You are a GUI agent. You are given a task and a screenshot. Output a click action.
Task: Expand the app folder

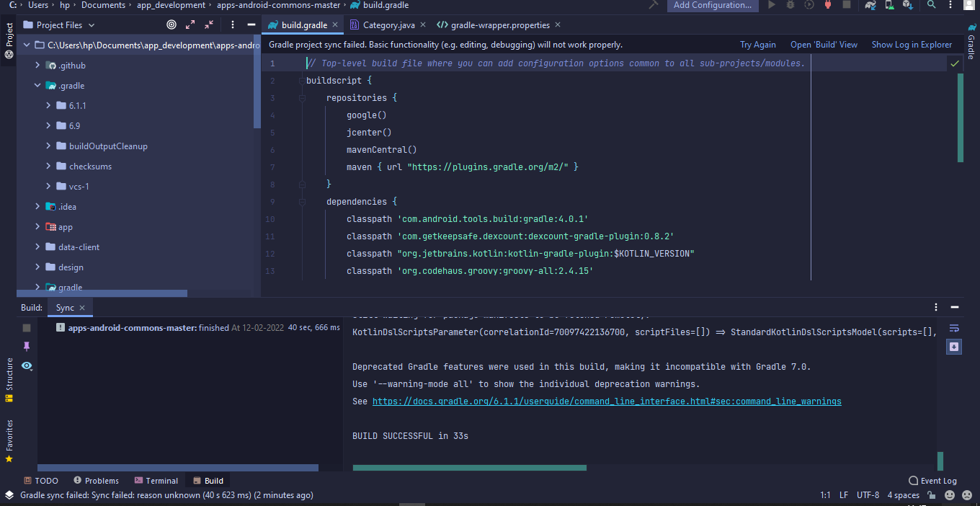37,226
